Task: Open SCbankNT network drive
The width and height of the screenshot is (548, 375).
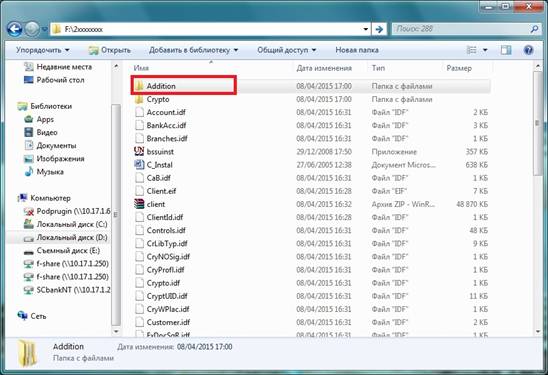Action: 67,290
